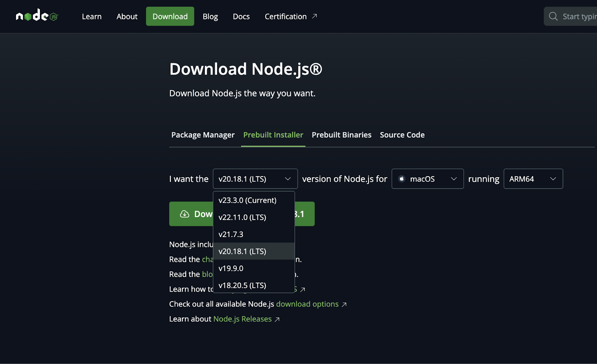Screen dimensions: 597x364
Task: Click the Apple icon in macOS dropdown
Action: pyautogui.click(x=402, y=179)
